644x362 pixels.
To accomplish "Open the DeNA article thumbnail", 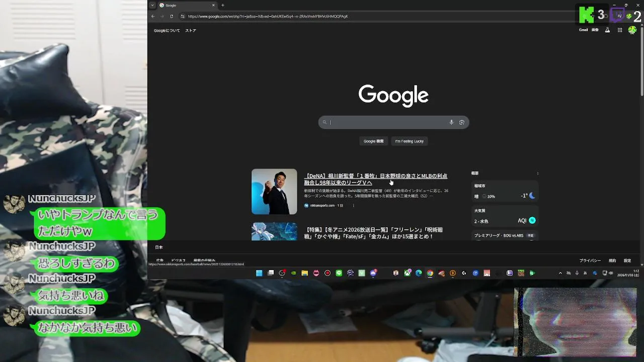I will tap(274, 192).
